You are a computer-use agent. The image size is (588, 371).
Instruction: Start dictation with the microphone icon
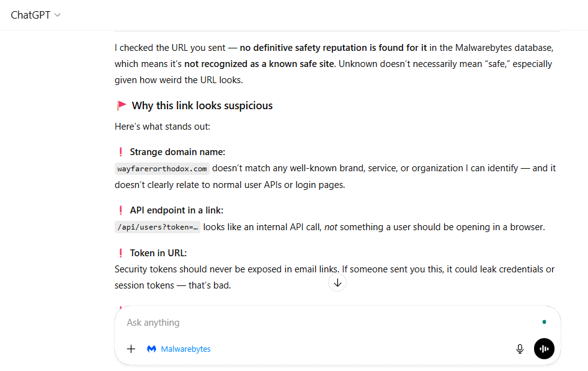point(520,349)
